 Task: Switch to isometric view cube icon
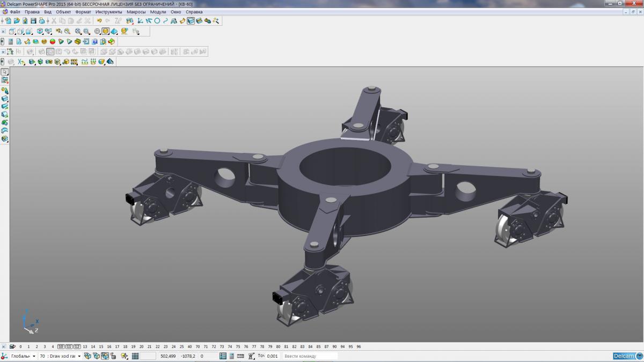pos(40,31)
